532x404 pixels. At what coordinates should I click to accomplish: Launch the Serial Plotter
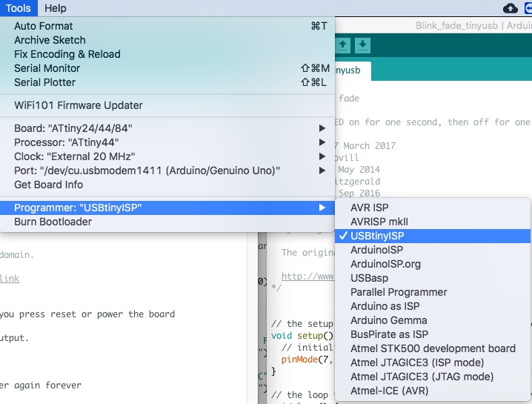pos(167,82)
